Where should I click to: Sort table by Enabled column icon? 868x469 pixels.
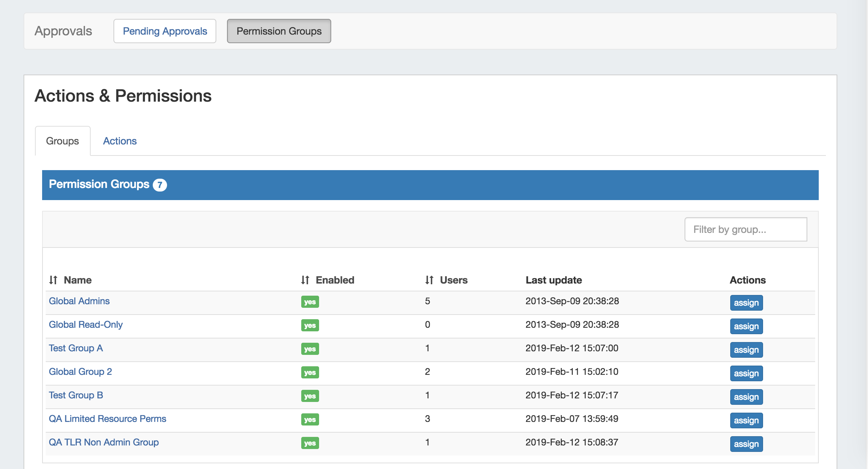305,280
